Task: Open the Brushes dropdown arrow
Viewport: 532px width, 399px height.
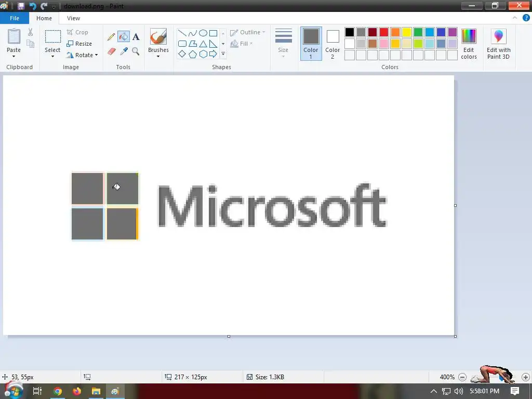Action: (158, 56)
